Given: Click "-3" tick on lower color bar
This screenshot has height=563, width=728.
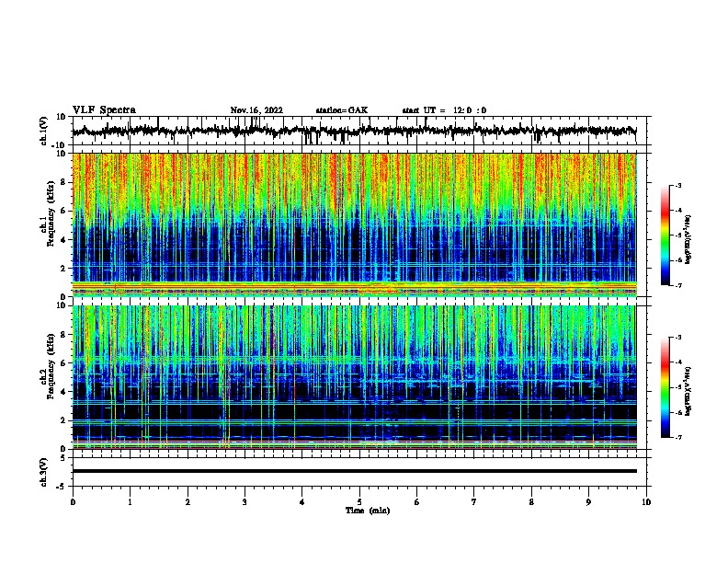Looking at the screenshot, I should tap(678, 338).
